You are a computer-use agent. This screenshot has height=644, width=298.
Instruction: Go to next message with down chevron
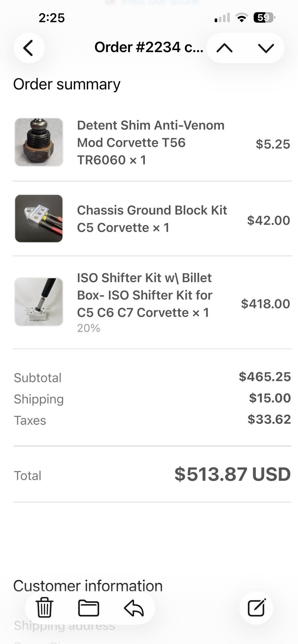coord(266,48)
